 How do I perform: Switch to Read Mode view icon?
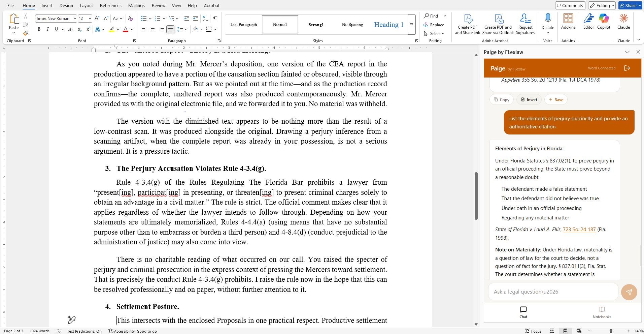[552, 331]
